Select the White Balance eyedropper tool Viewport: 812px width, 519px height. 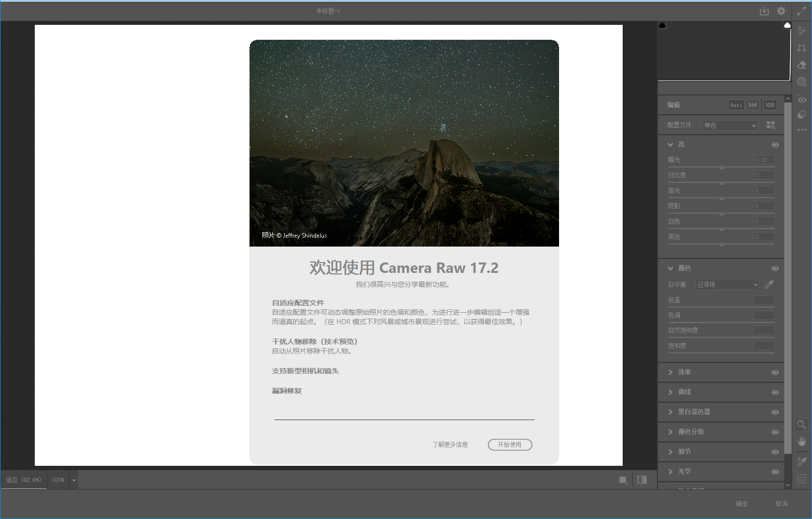[769, 284]
